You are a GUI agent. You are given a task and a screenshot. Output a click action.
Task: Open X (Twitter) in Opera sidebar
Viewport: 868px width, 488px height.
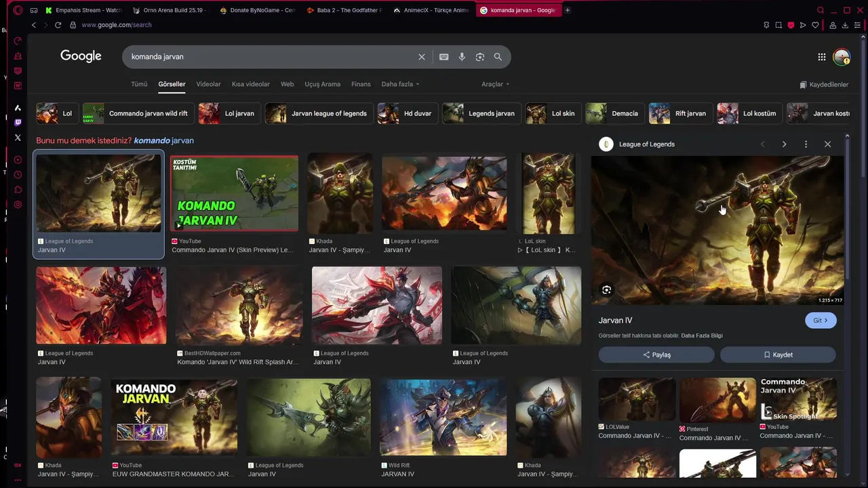(18, 138)
